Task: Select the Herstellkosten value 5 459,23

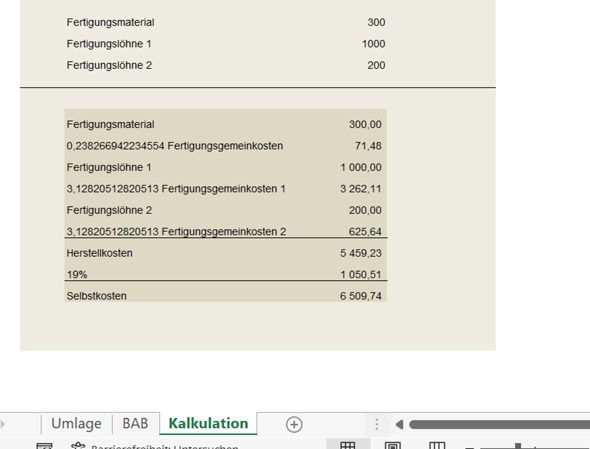Action: pyautogui.click(x=360, y=253)
